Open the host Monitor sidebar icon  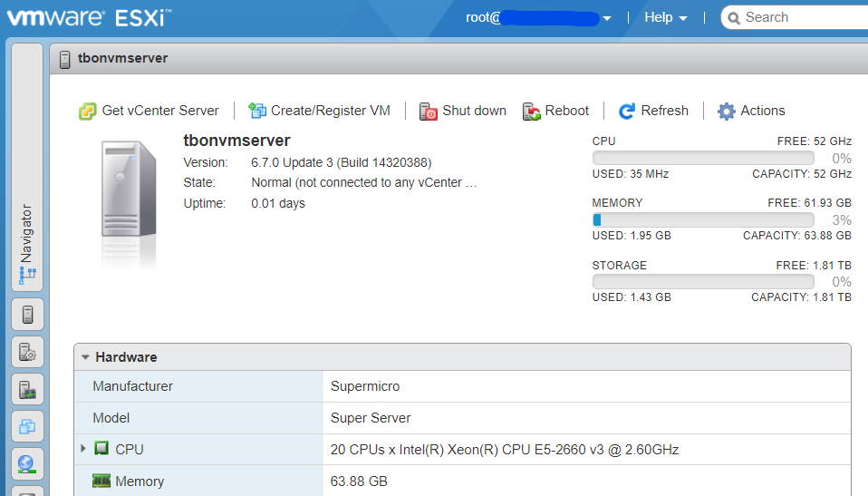[27, 389]
